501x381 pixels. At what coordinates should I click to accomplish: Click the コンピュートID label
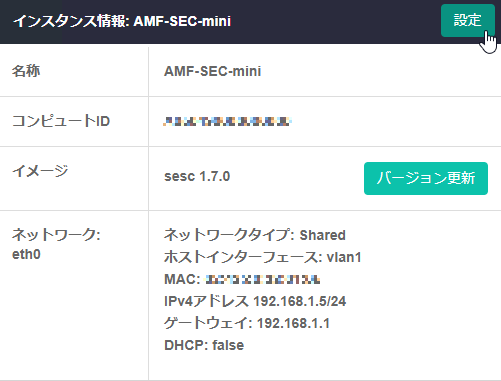click(x=61, y=121)
